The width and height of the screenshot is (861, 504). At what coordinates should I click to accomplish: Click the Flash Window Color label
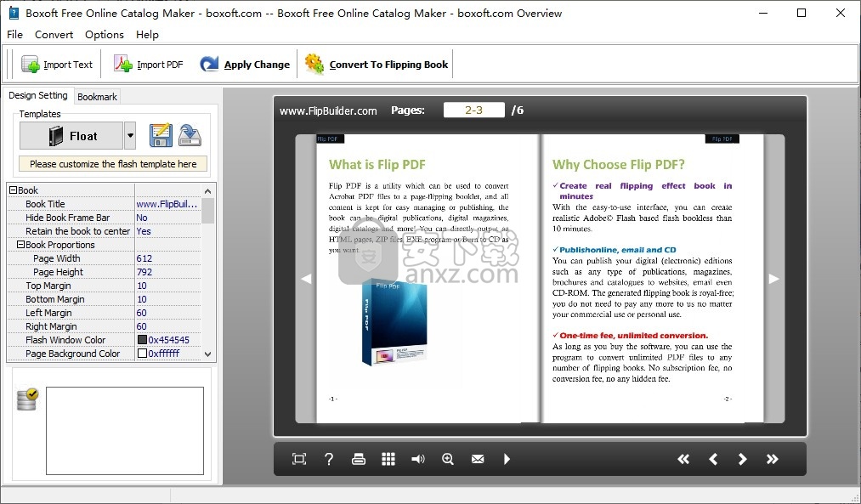[x=65, y=340]
